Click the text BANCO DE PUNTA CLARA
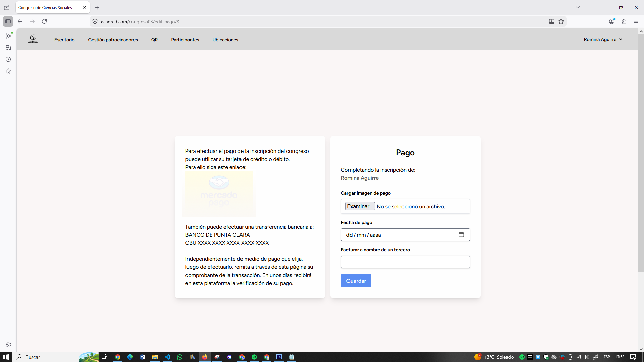 click(x=218, y=235)
